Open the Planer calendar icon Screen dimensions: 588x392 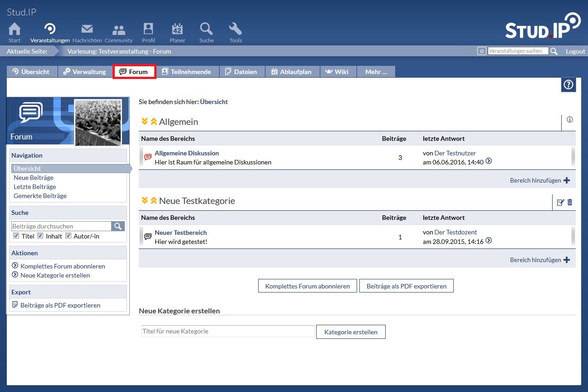[177, 30]
